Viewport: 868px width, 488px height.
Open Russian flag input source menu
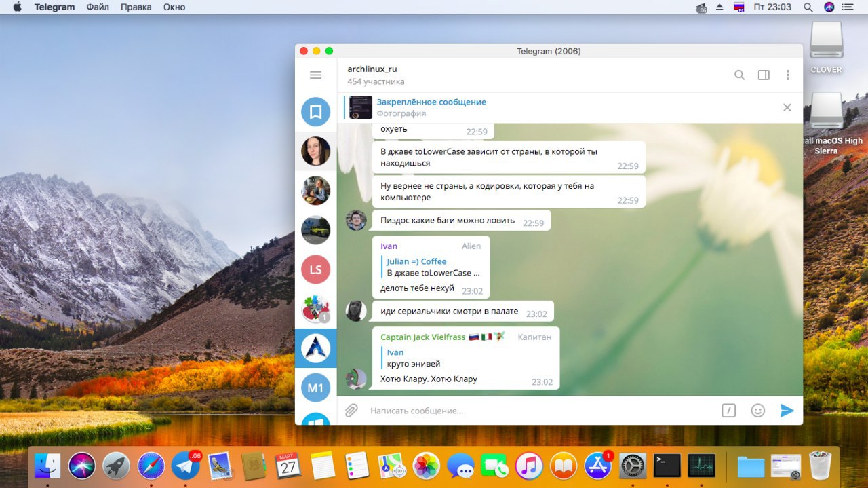click(740, 7)
